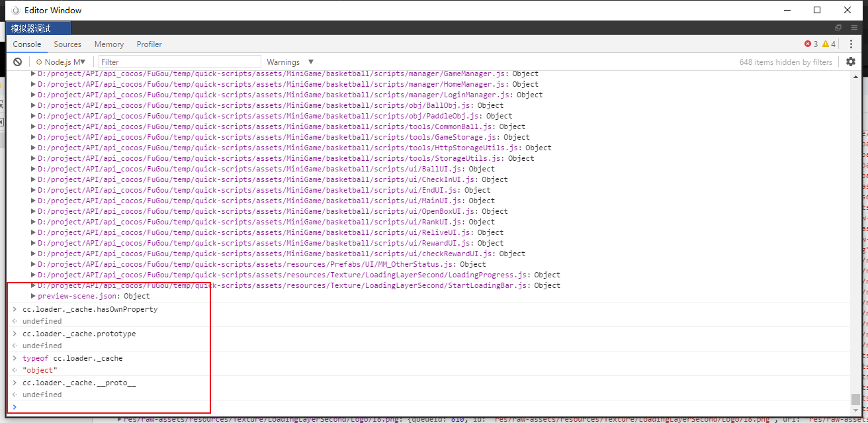Open DevTools more options menu
The height and width of the screenshot is (423, 868).
point(851,44)
